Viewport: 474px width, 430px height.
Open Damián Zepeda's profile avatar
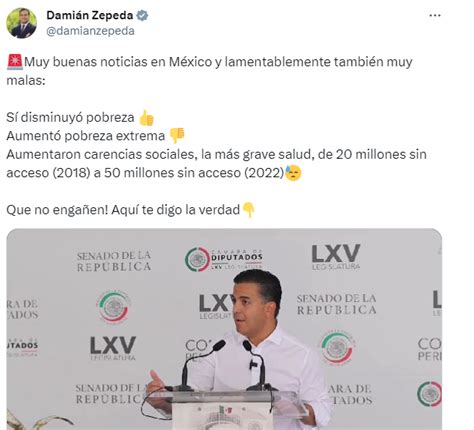point(21,23)
